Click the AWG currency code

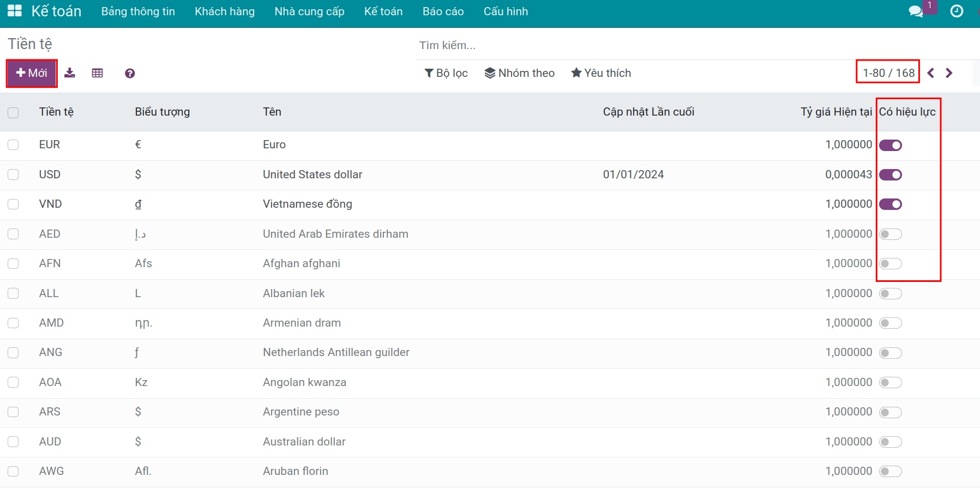pyautogui.click(x=51, y=471)
